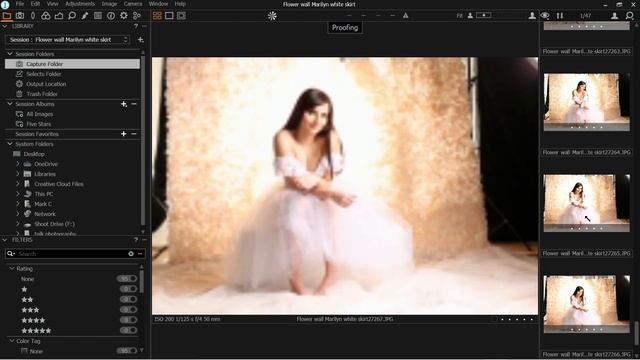The width and height of the screenshot is (640, 360).
Task: Toggle the five-star rating filter
Action: tap(128, 330)
